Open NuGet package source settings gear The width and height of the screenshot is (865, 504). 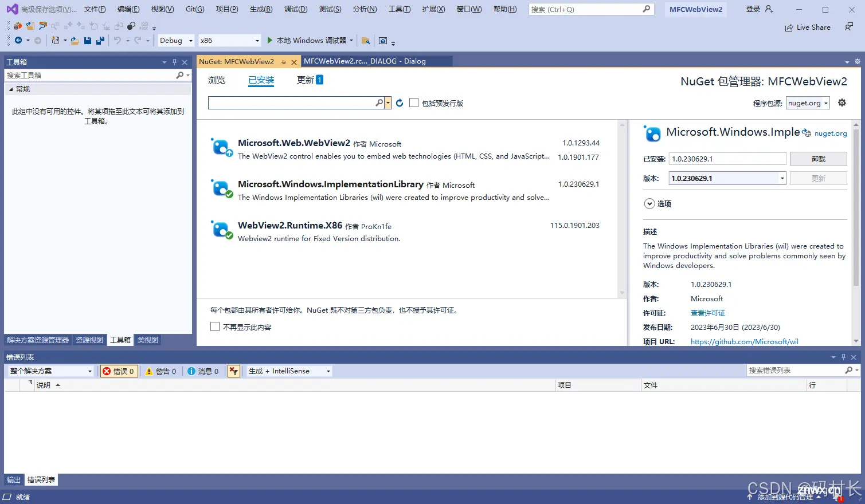[842, 103]
